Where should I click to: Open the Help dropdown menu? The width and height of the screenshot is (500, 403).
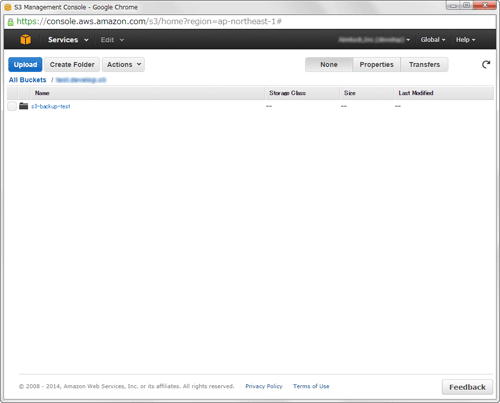465,40
